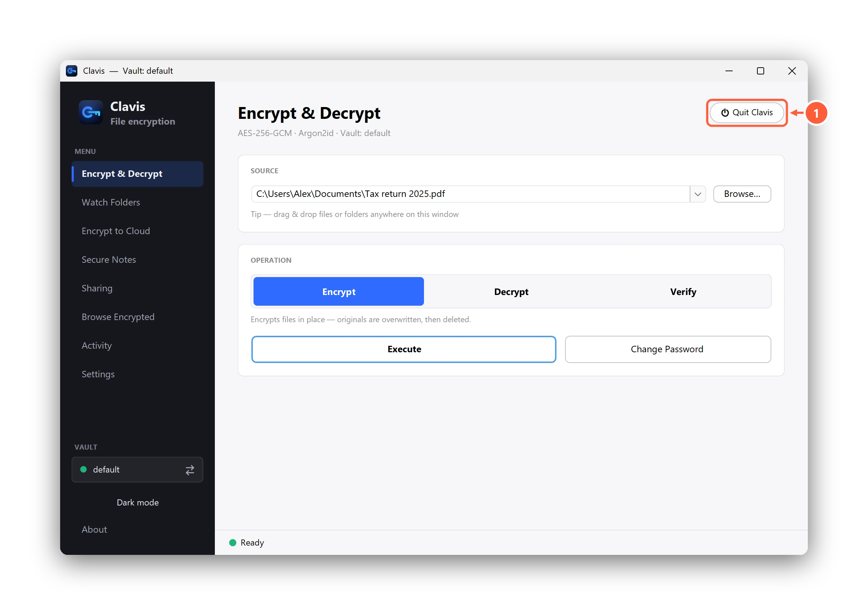Click the Clavis app icon in title bar
The height and width of the screenshot is (615, 868).
pos(72,71)
